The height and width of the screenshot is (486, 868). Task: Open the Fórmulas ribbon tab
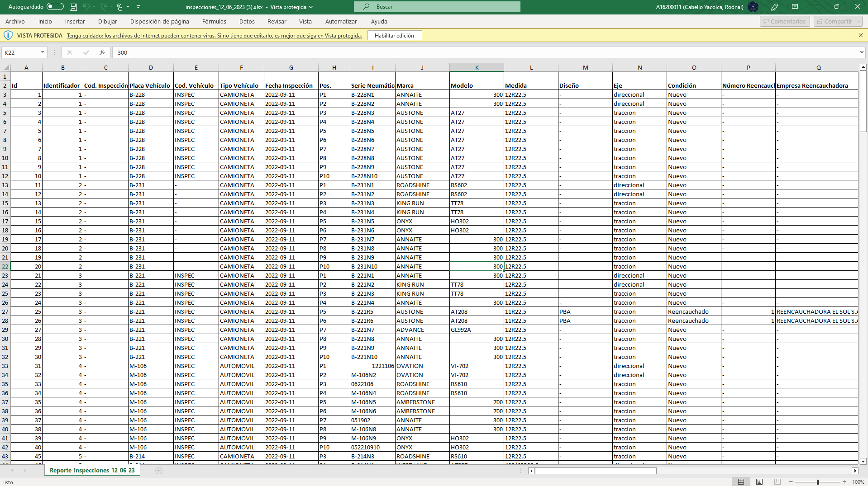214,21
